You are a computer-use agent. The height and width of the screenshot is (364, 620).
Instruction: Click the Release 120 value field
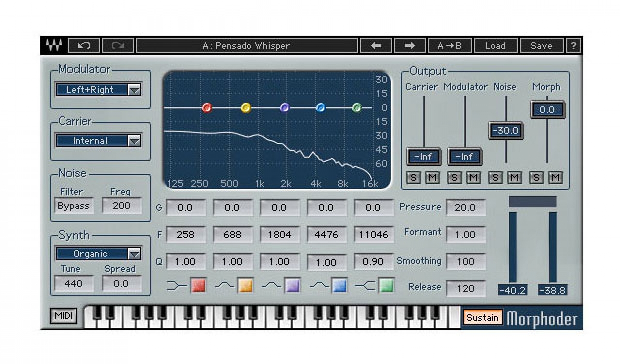coord(466,288)
